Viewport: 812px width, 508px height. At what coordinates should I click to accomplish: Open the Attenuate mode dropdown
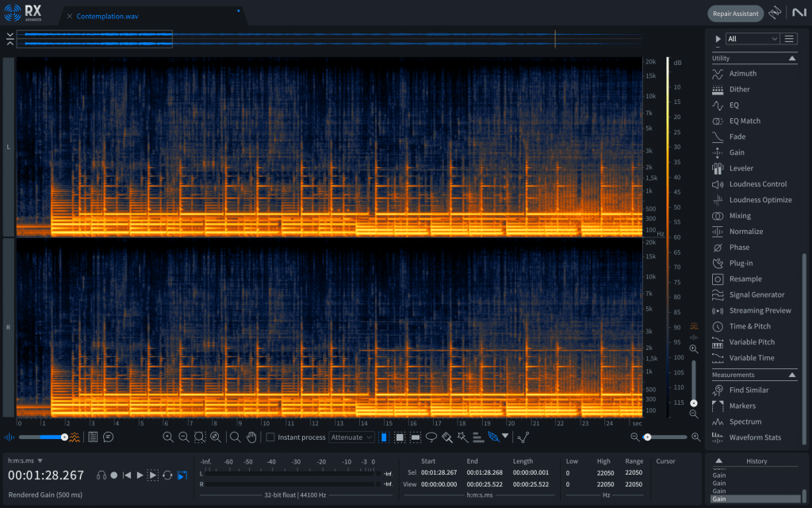pos(352,437)
